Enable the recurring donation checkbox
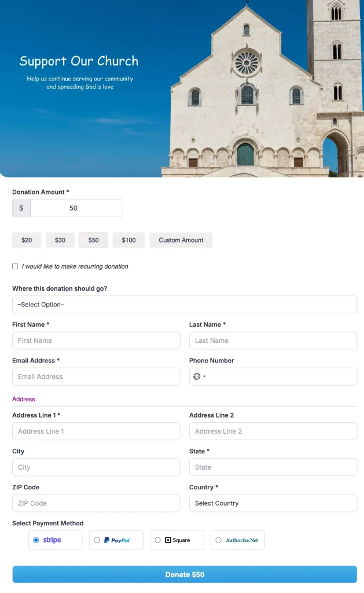The width and height of the screenshot is (364, 593). click(15, 266)
